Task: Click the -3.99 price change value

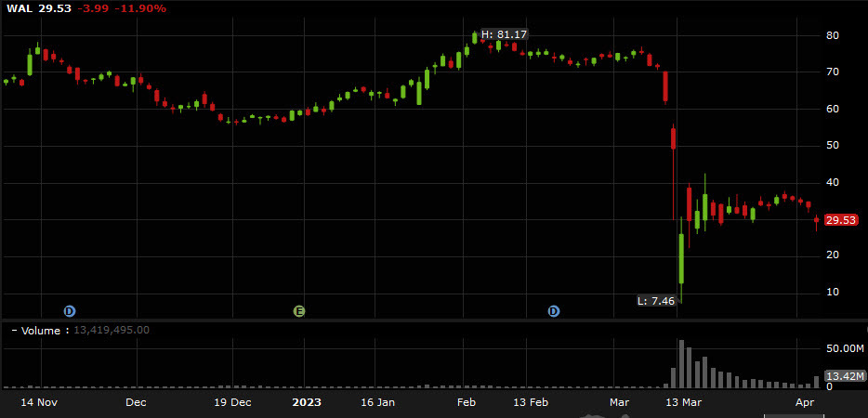Action: coord(92,8)
